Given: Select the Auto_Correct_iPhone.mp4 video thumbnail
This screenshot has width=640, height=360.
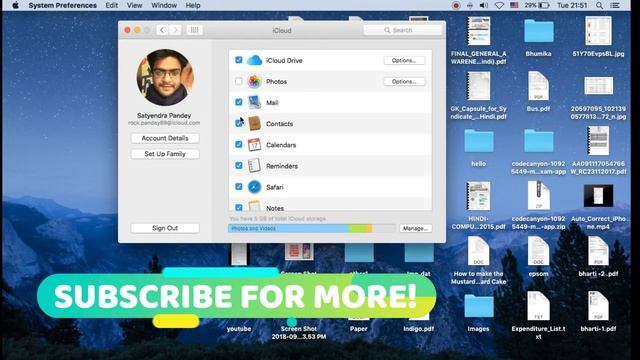Looking at the screenshot, I should 598,196.
